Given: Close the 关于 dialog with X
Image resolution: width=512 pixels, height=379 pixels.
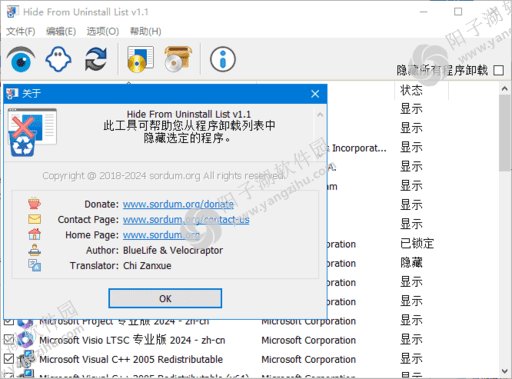Looking at the screenshot, I should tap(315, 94).
